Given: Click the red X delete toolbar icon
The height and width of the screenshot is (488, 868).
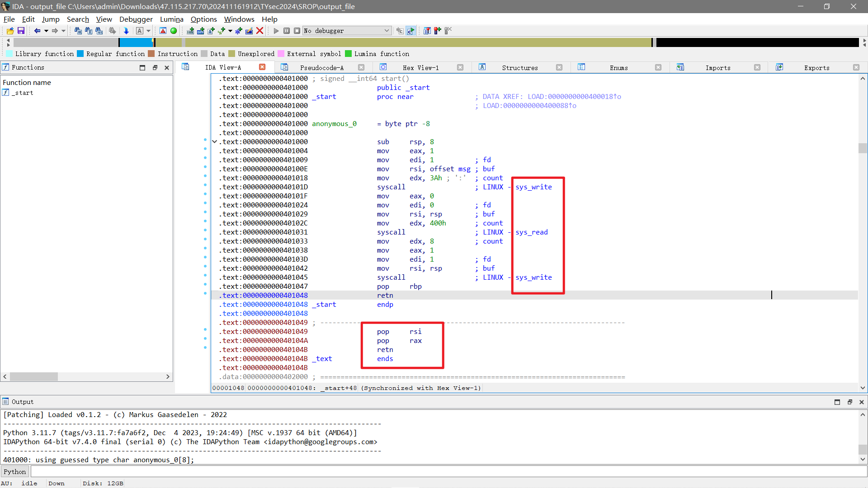Looking at the screenshot, I should [x=259, y=31].
